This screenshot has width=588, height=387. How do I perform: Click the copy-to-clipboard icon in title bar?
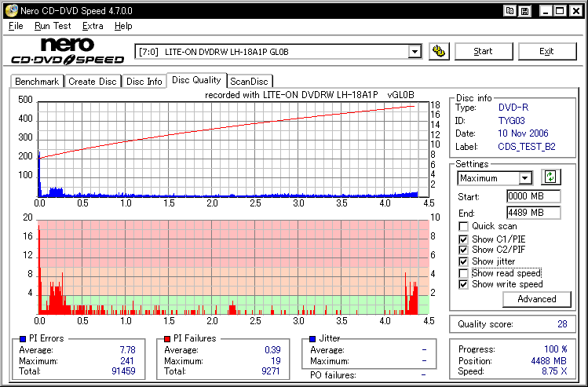(x=511, y=11)
